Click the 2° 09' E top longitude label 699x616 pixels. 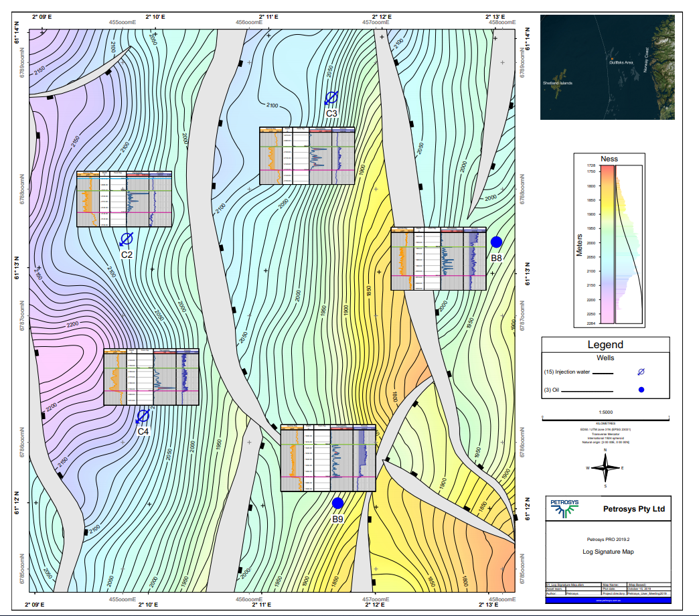42,17
